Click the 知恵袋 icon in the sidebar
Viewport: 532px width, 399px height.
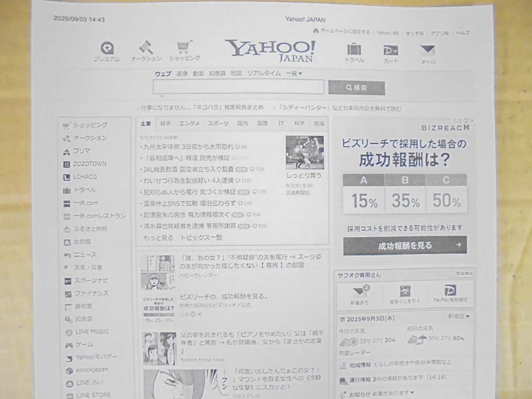pyautogui.click(x=67, y=319)
